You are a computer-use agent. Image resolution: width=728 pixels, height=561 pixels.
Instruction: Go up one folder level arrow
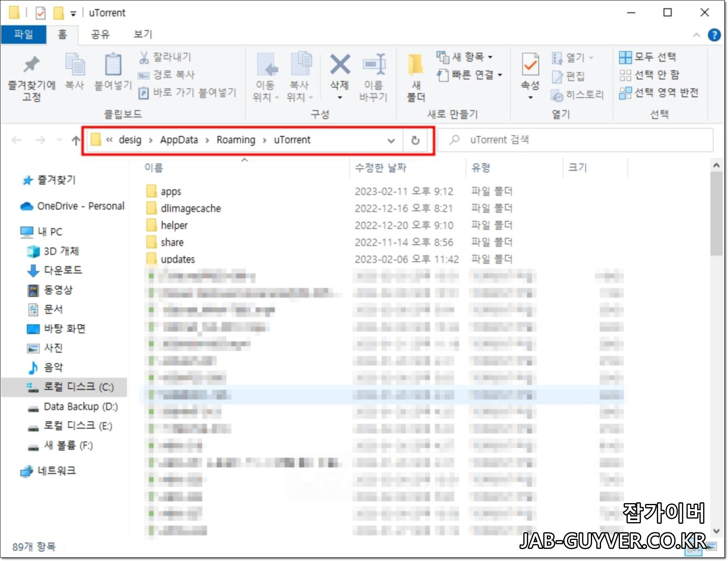pos(76,140)
